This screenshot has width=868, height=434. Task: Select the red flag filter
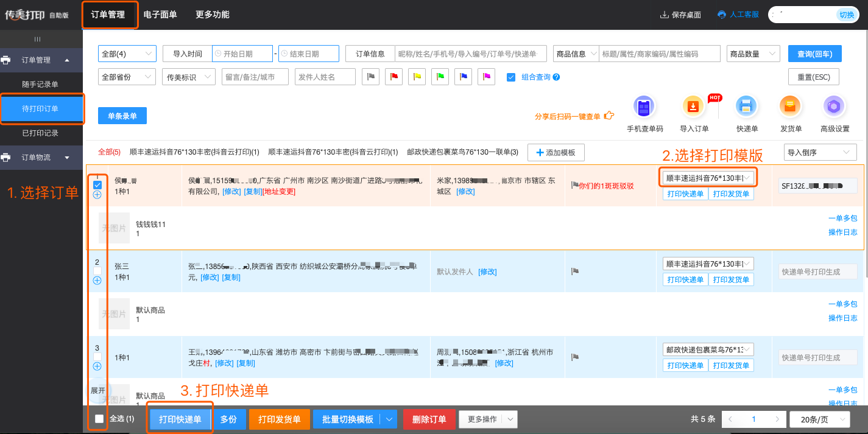(x=394, y=77)
